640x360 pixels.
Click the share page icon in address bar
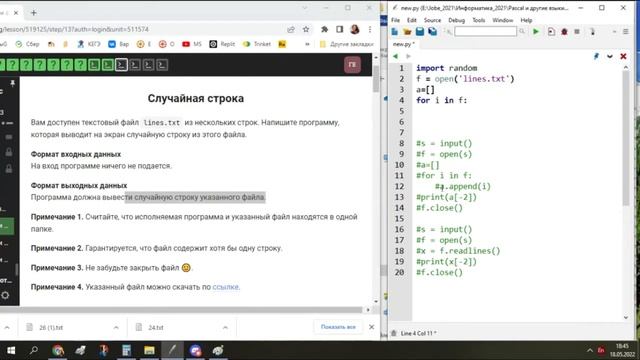[291, 29]
